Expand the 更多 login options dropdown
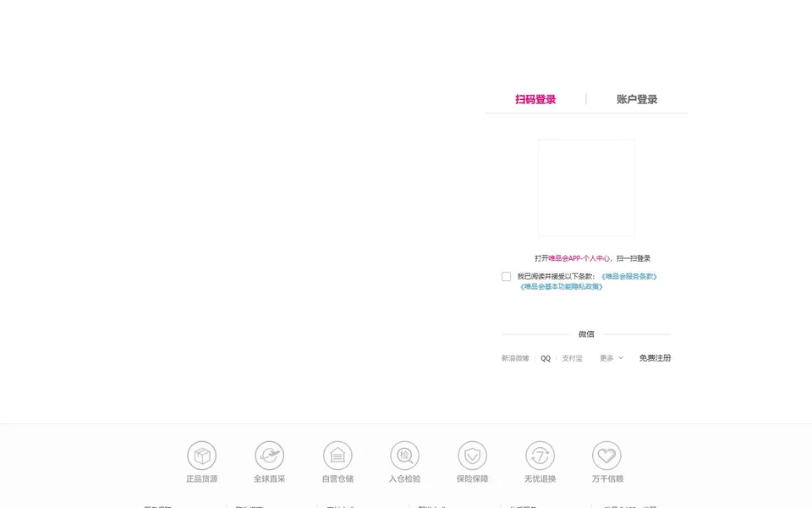Image resolution: width=812 pixels, height=508 pixels. (x=612, y=358)
